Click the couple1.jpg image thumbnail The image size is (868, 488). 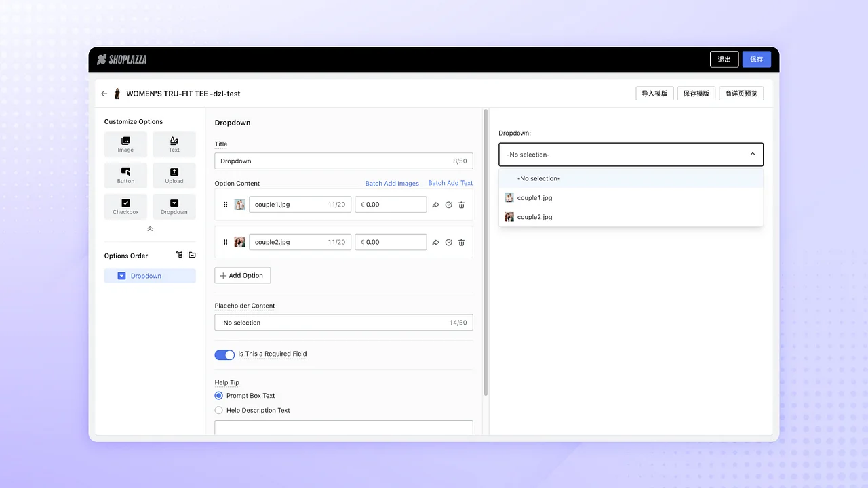(239, 204)
